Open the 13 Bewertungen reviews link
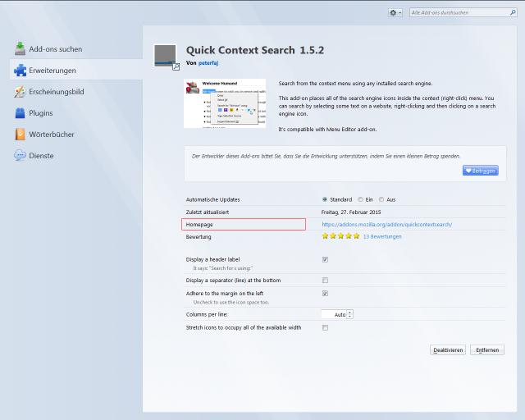525x420 pixels. point(382,236)
